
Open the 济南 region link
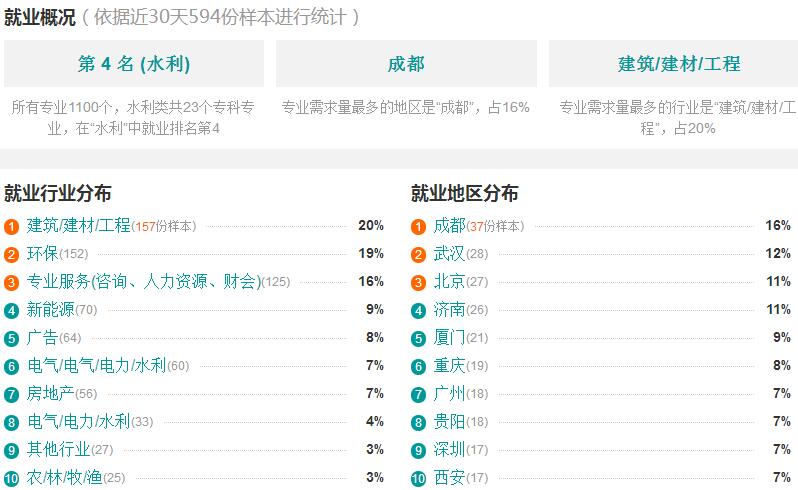(x=449, y=309)
